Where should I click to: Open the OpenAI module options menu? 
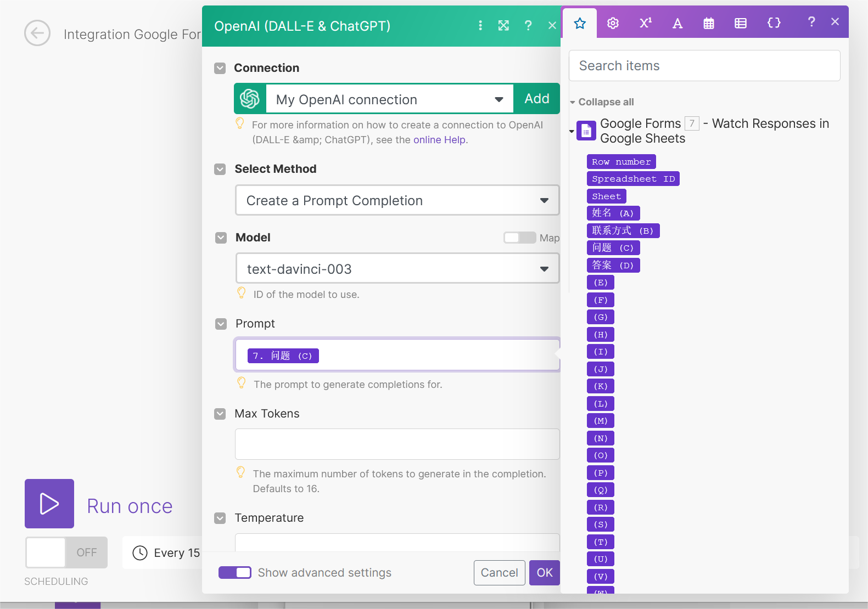(480, 25)
